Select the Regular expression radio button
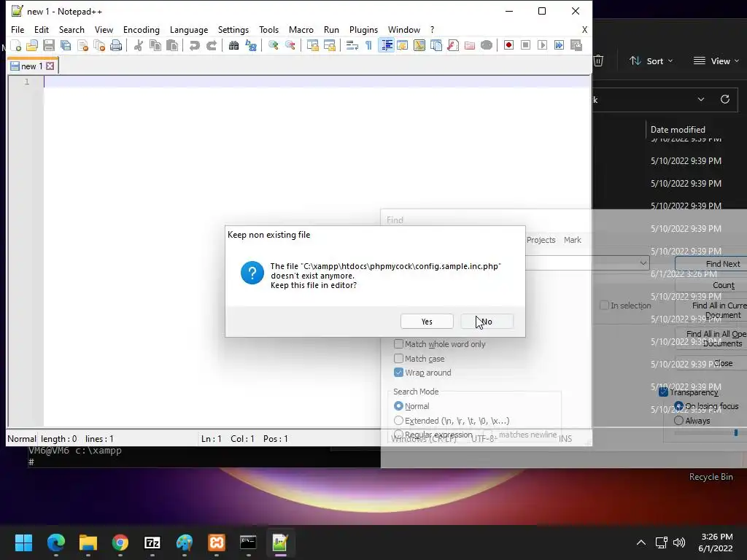Image resolution: width=747 pixels, height=560 pixels. pyautogui.click(x=399, y=435)
